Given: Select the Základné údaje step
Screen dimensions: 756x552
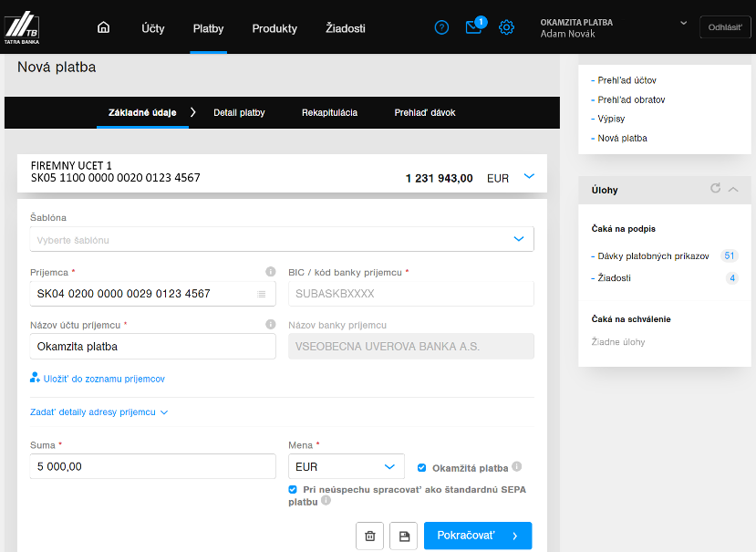Looking at the screenshot, I should point(142,112).
